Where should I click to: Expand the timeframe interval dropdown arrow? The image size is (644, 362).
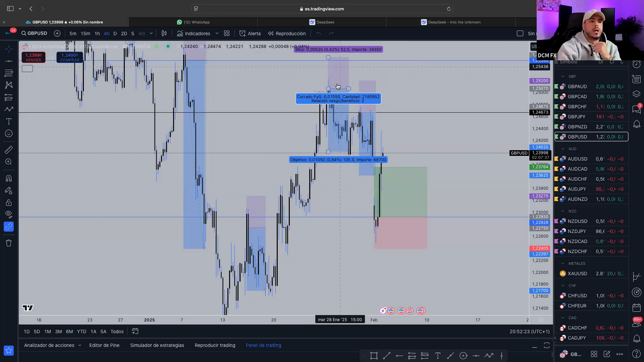(151, 33)
